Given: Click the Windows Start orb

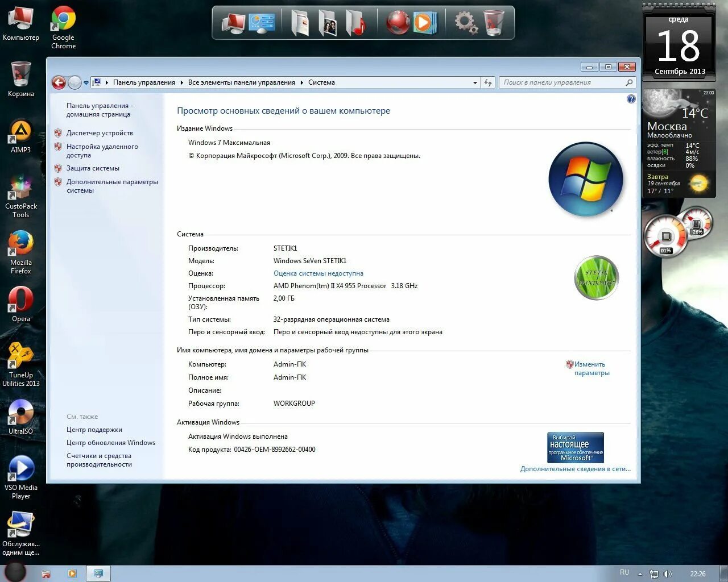Looking at the screenshot, I should [15, 571].
